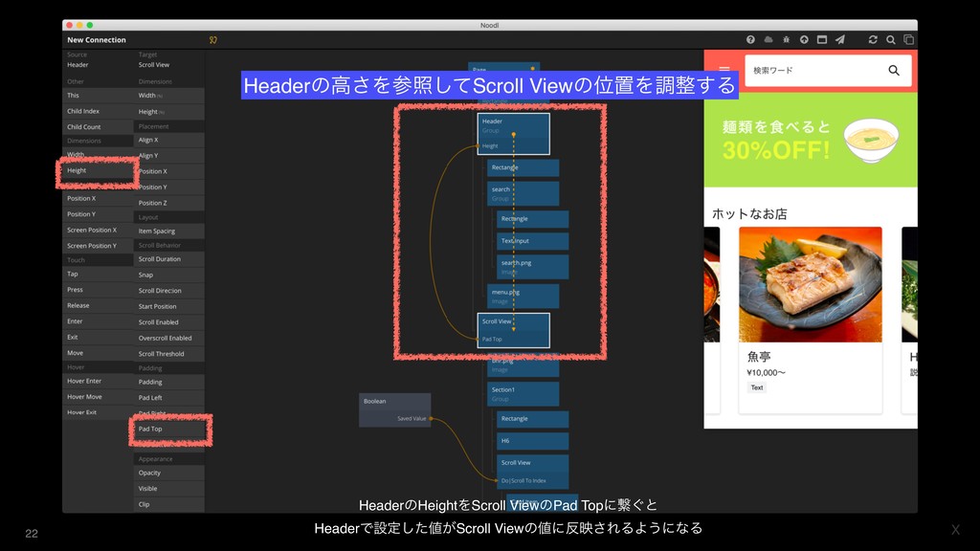The height and width of the screenshot is (551, 980).
Task: Click the ホットなお店 heading
Action: pyautogui.click(x=749, y=213)
